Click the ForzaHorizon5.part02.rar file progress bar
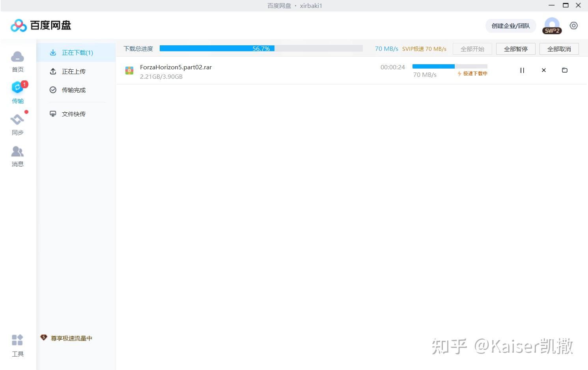588x370 pixels. pyautogui.click(x=450, y=66)
